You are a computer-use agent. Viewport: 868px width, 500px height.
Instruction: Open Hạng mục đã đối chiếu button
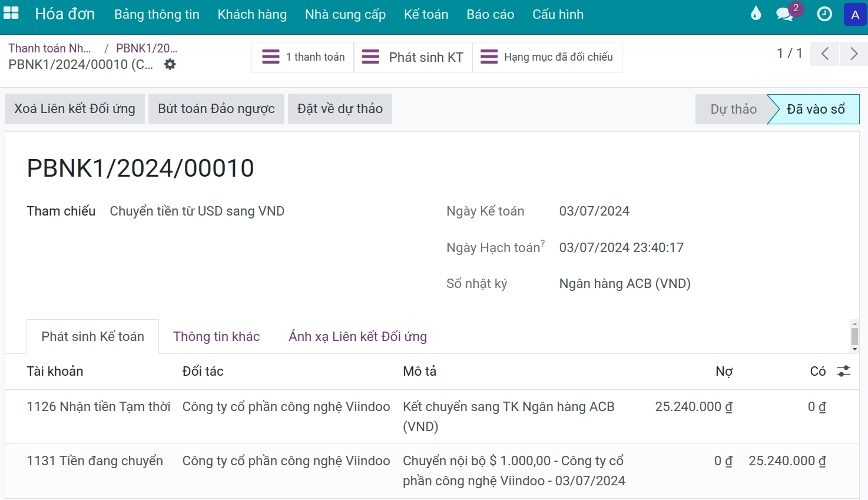click(x=548, y=57)
